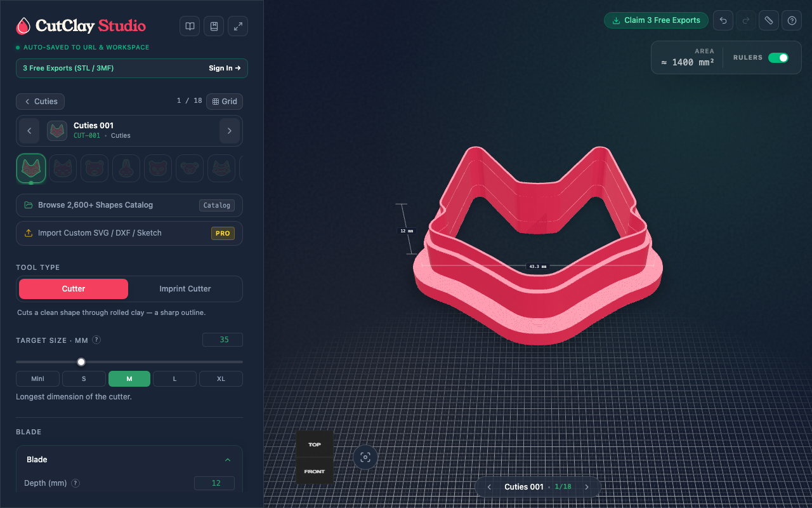The width and height of the screenshot is (812, 508).
Task: Choose the XL size preset
Action: [x=221, y=379]
